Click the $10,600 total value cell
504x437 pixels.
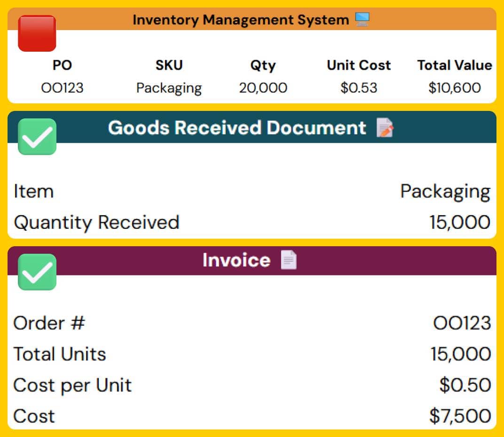point(454,88)
